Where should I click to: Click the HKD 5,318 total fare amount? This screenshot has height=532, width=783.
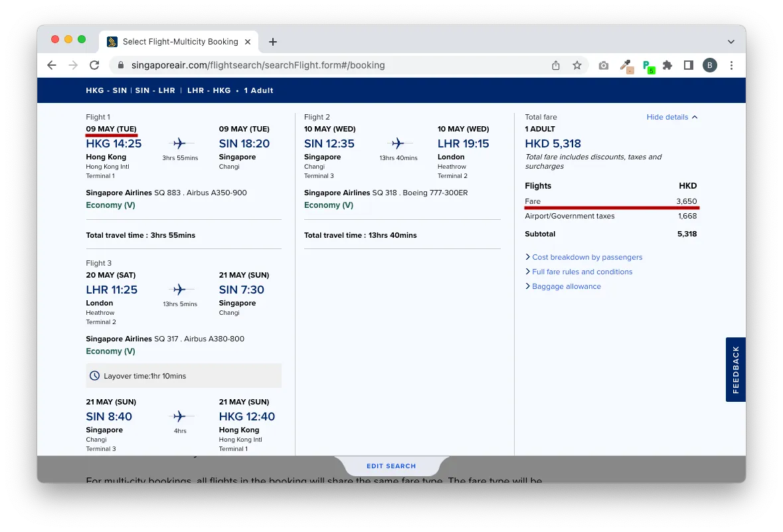[x=553, y=143]
